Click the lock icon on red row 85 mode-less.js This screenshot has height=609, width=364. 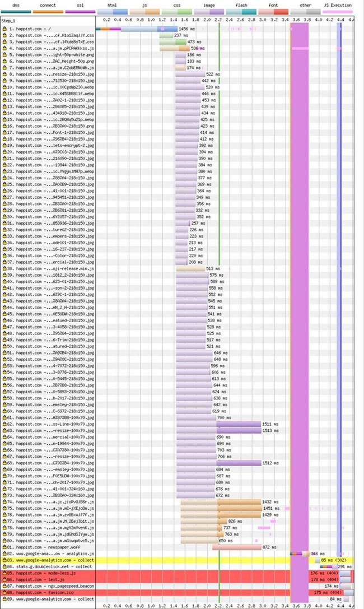pos(4,573)
